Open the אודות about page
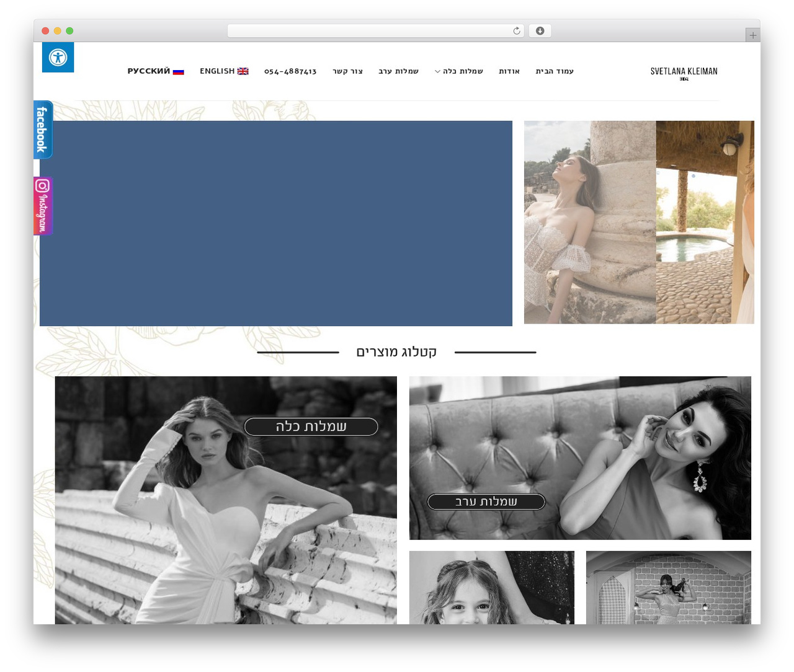This screenshot has width=794, height=672. coord(509,71)
